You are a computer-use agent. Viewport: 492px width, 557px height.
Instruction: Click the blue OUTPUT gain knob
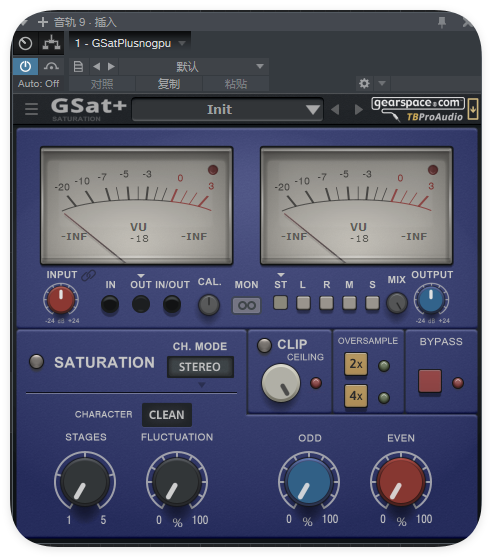[431, 299]
